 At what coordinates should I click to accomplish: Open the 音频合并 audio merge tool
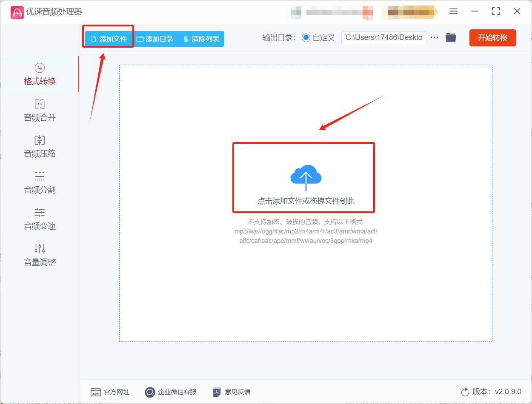[x=39, y=111]
